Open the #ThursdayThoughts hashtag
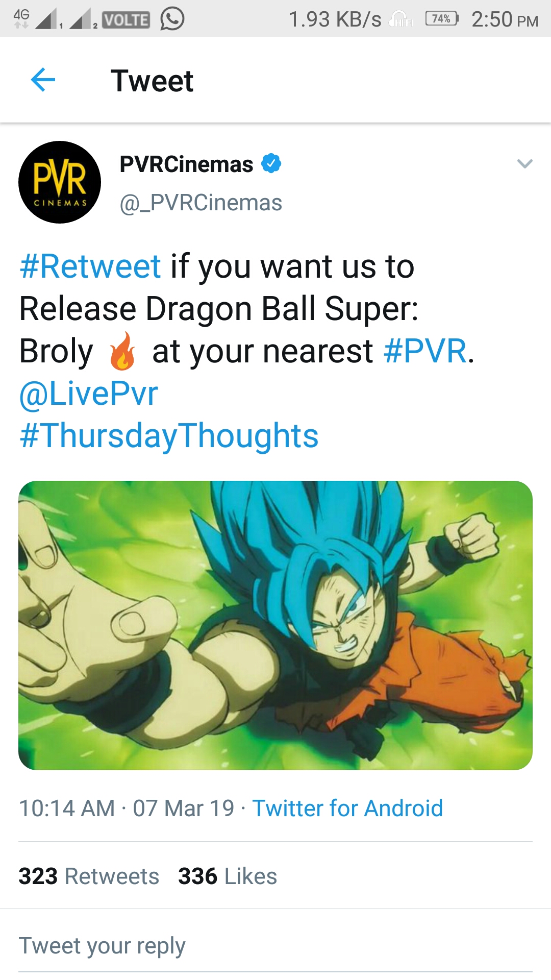The image size is (551, 980). coord(169,436)
